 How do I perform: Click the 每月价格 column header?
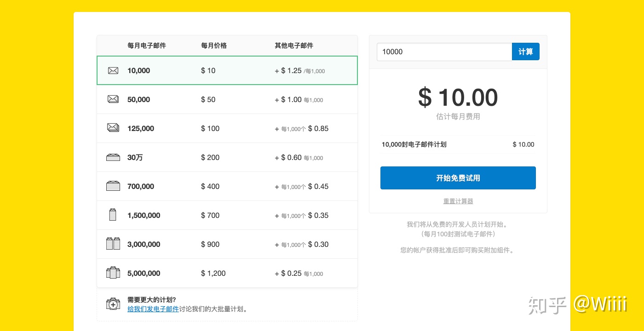[x=214, y=46]
